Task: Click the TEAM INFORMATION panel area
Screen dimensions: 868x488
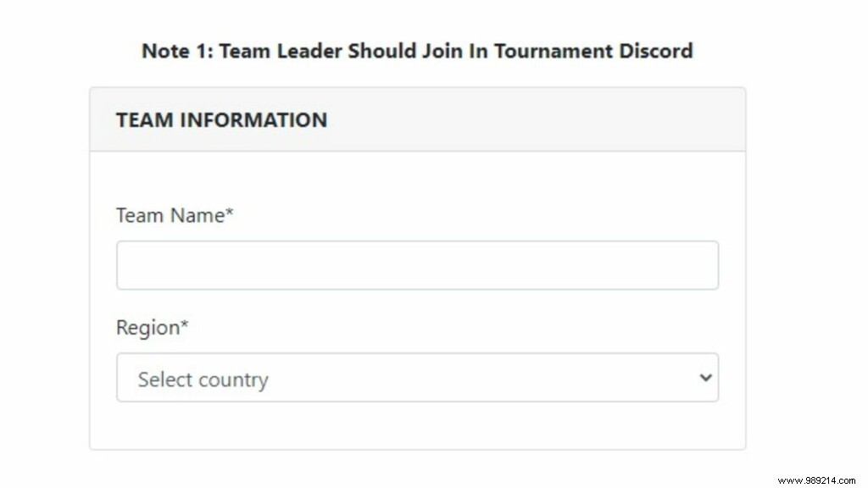Action: [416, 119]
